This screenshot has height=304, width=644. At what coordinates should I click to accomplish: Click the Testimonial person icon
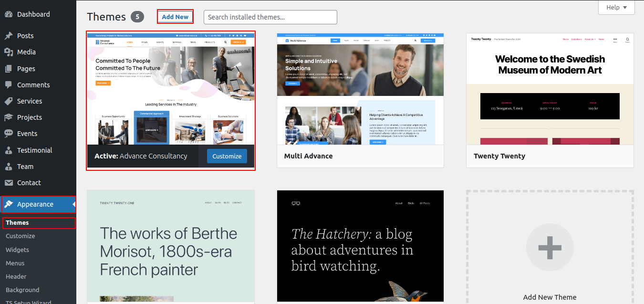coord(9,150)
